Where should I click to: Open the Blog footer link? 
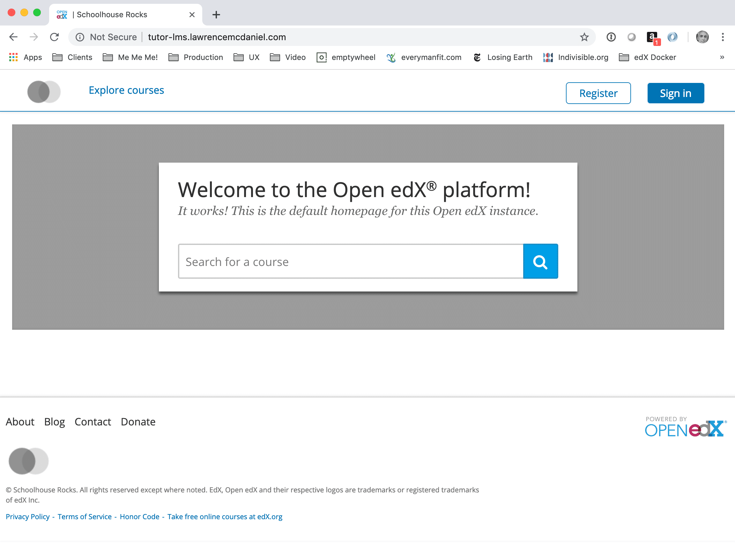click(x=54, y=422)
